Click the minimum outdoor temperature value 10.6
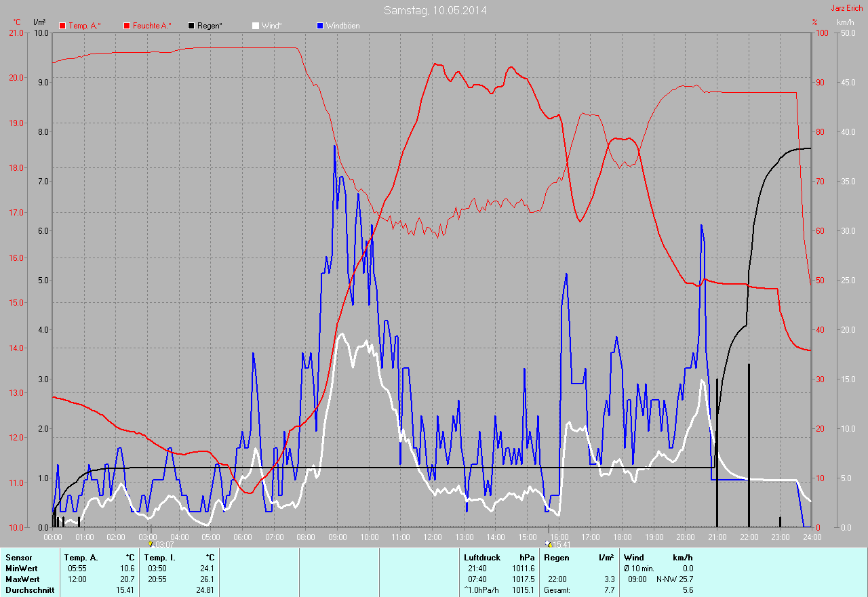Viewport: 868px width, 597px height. tap(127, 568)
